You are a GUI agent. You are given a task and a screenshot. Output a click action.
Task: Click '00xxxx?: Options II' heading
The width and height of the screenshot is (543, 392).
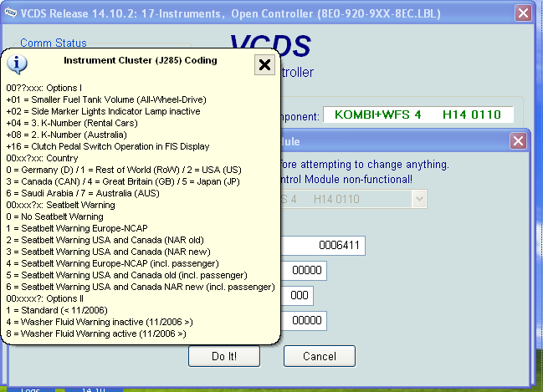44,299
